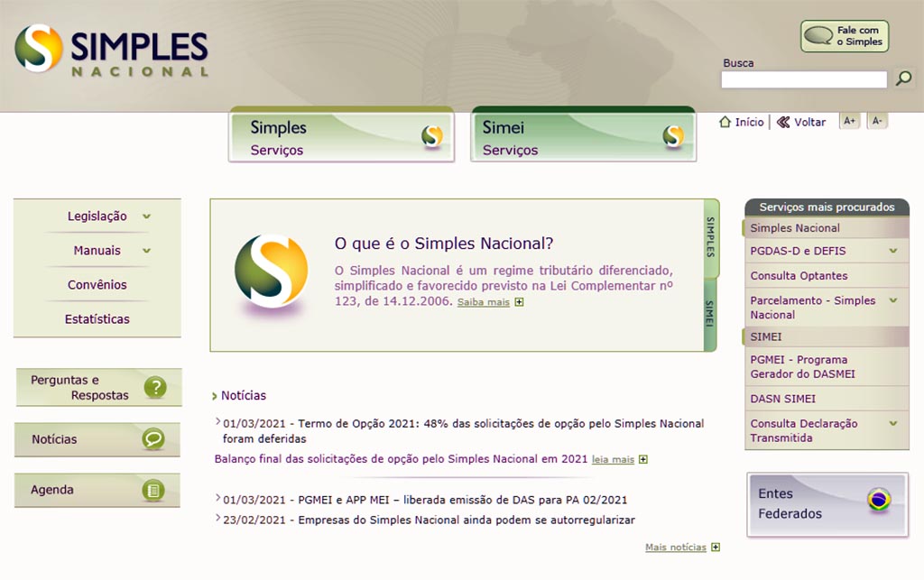Click the plus icon next to leia mais
924x580 pixels.
[643, 459]
